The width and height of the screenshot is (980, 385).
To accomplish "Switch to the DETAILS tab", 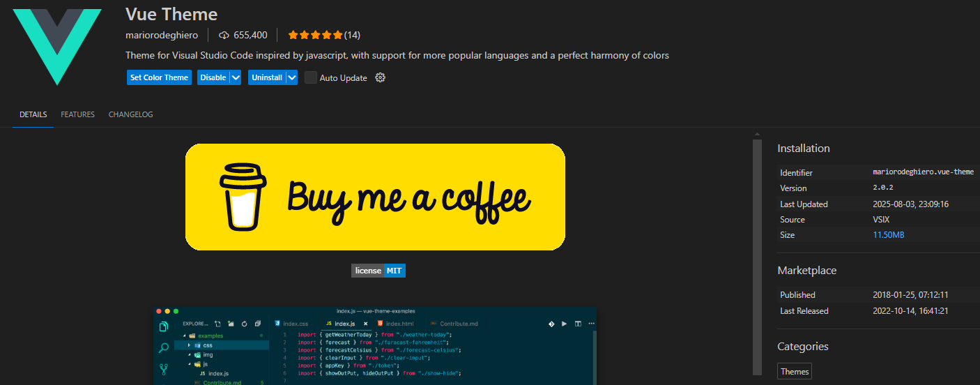I will pyautogui.click(x=33, y=114).
